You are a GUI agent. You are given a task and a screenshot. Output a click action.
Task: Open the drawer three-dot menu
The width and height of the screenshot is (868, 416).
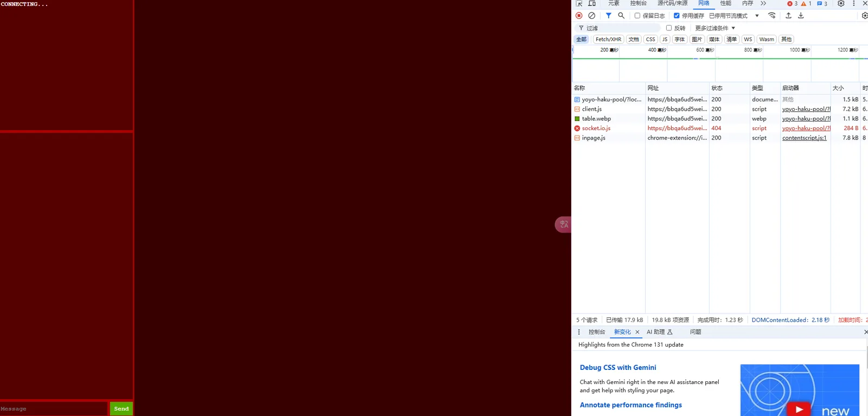[579, 332]
